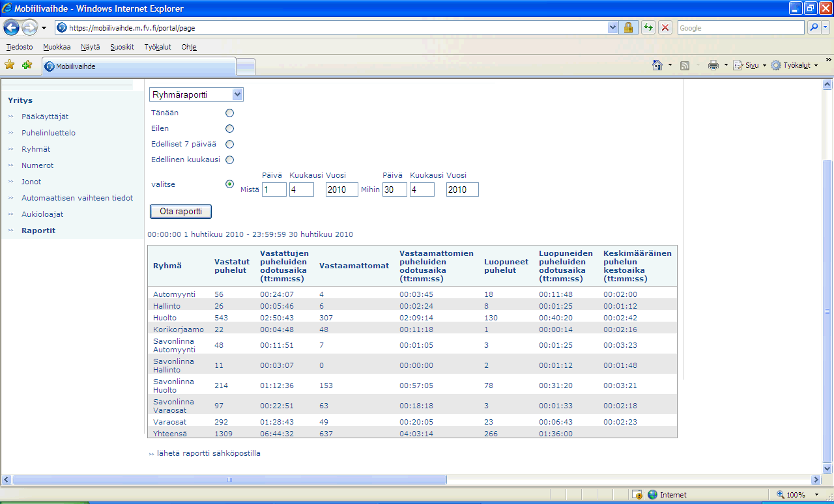Click the address bar URL field

(x=332, y=28)
